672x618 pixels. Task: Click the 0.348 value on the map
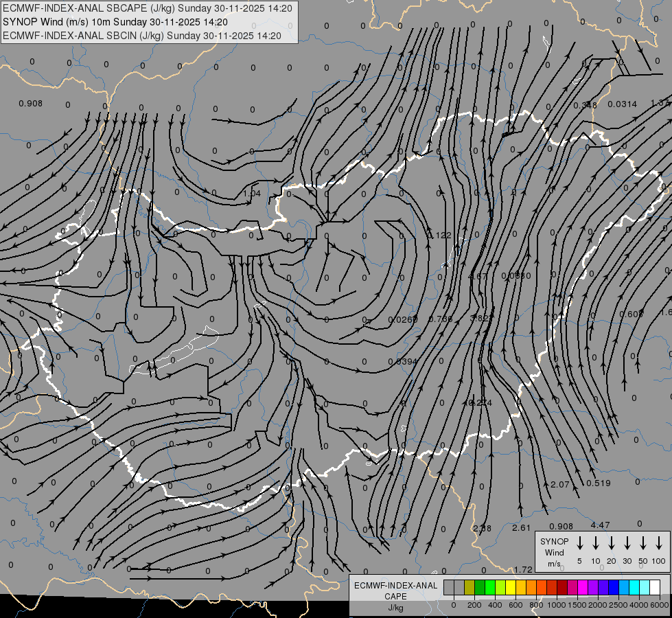click(x=585, y=105)
